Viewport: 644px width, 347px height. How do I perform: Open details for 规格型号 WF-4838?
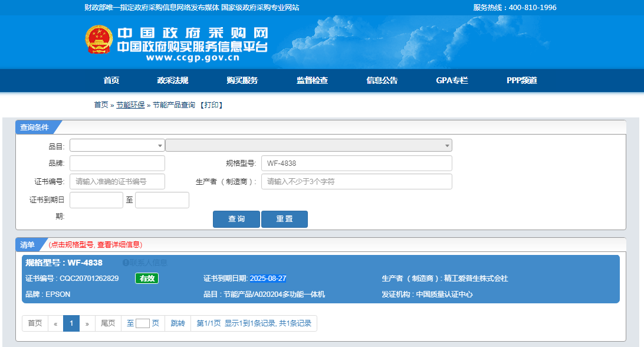coord(64,263)
